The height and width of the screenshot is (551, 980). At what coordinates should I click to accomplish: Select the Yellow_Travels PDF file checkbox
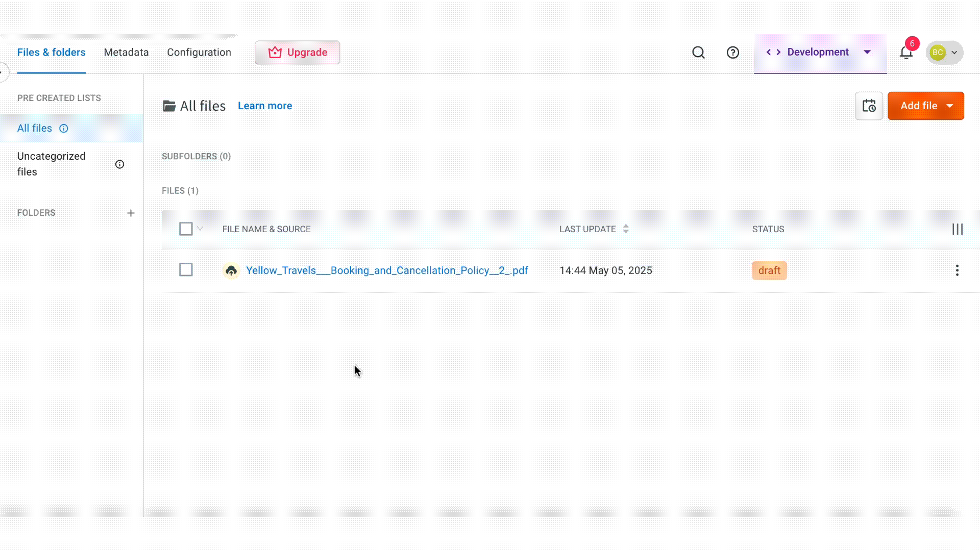pos(186,270)
